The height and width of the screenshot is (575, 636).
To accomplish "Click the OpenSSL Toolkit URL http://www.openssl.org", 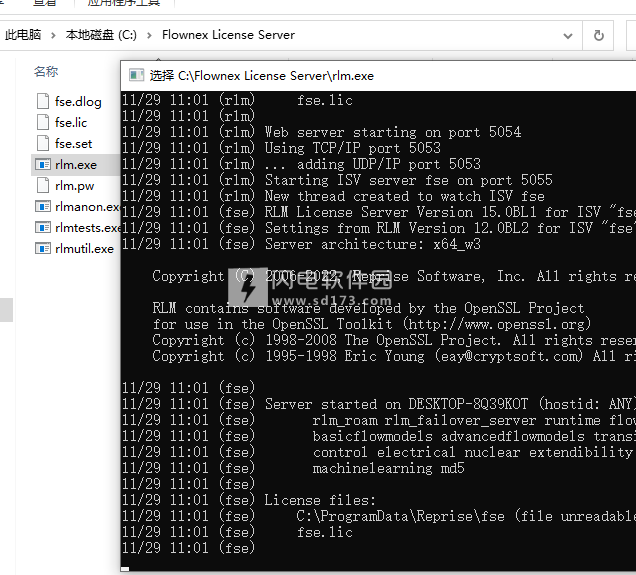I will click(497, 324).
